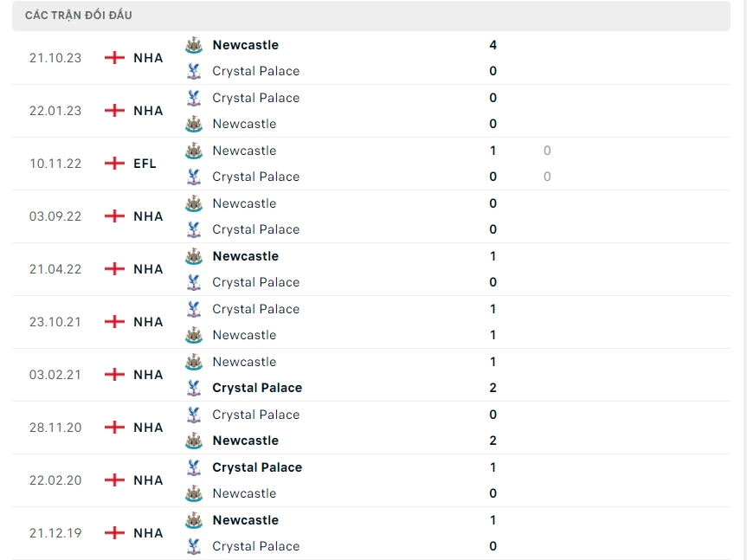
Task: Click Crystal Palace crest in 22.02.20 match
Action: click(x=194, y=467)
